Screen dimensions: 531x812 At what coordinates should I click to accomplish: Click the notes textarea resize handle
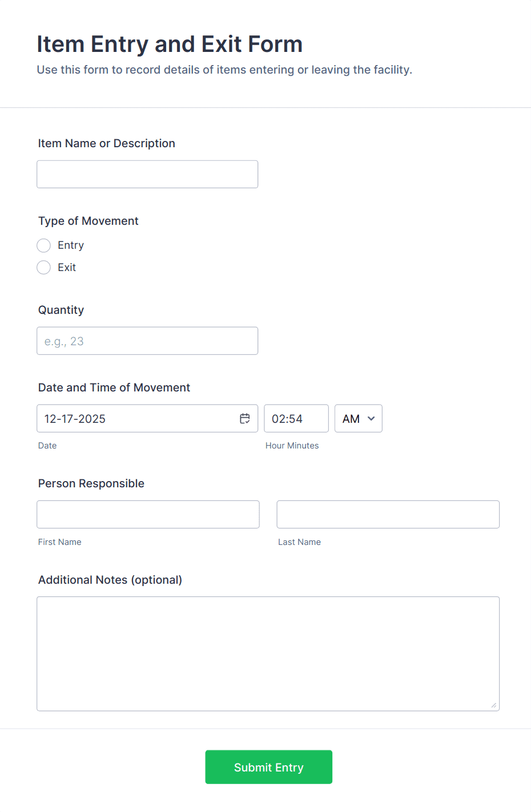(x=493, y=705)
